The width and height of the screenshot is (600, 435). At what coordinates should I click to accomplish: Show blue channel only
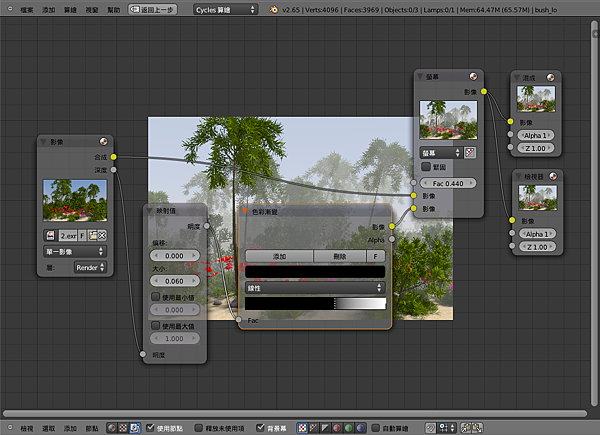pos(360,428)
